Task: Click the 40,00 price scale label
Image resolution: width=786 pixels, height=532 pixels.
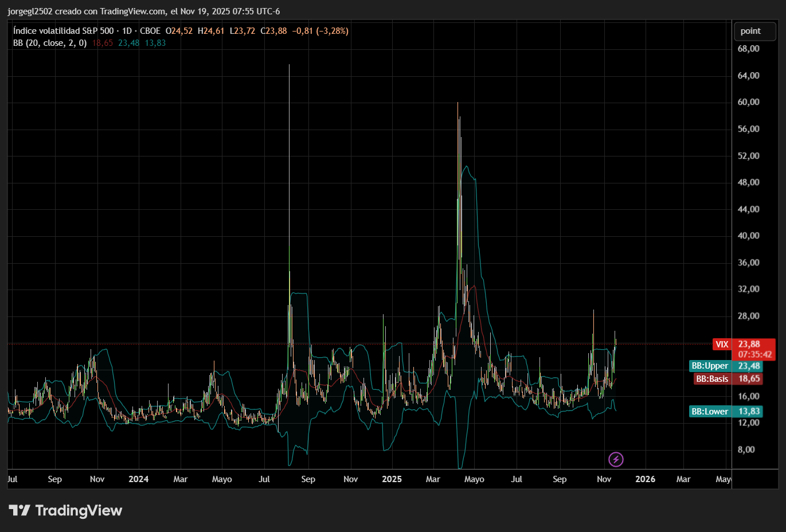Action: 748,236
